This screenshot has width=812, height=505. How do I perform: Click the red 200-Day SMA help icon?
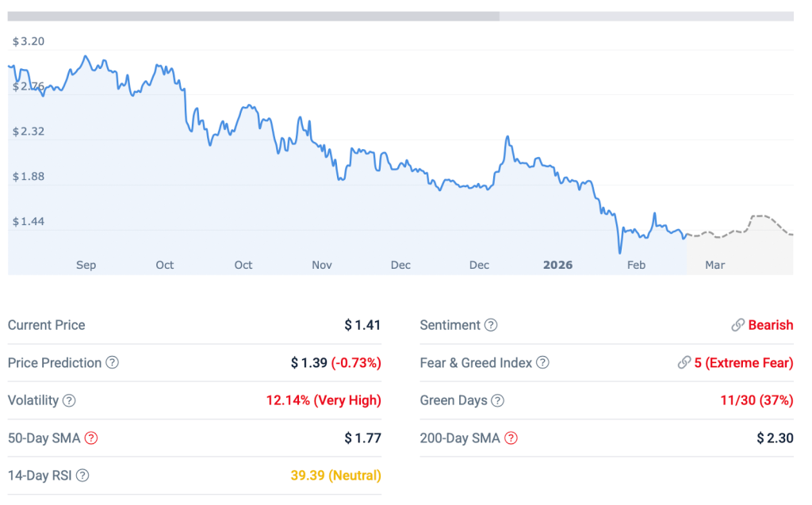click(x=511, y=438)
